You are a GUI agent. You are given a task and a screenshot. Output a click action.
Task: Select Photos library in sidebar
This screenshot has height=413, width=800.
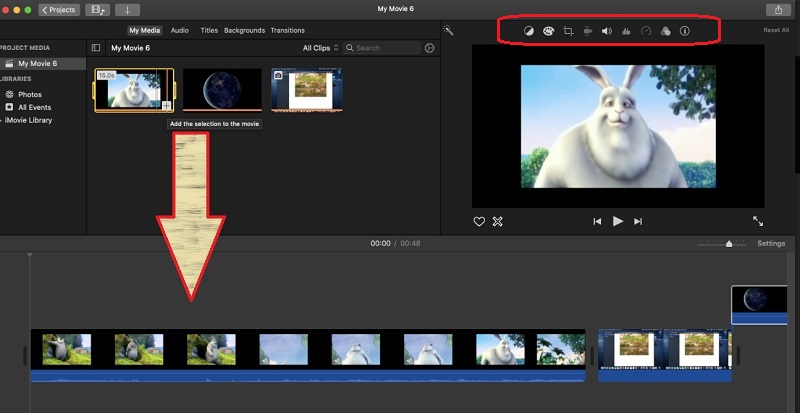[30, 94]
